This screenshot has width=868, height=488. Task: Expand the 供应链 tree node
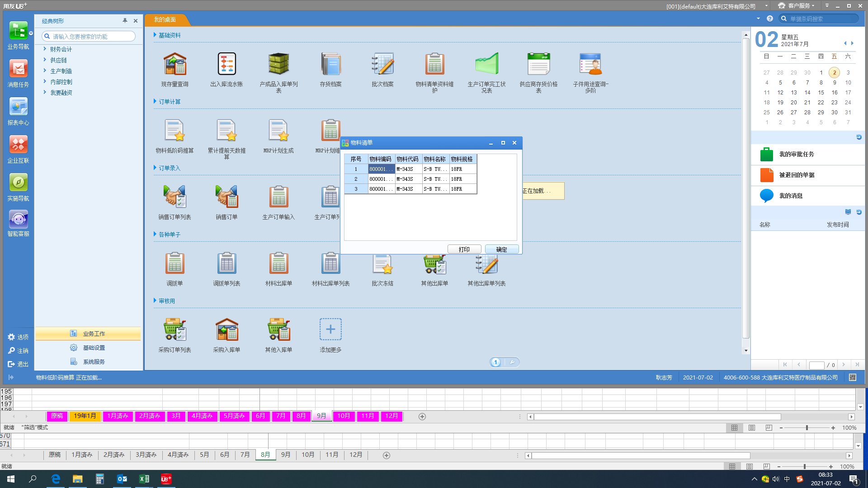click(x=45, y=60)
